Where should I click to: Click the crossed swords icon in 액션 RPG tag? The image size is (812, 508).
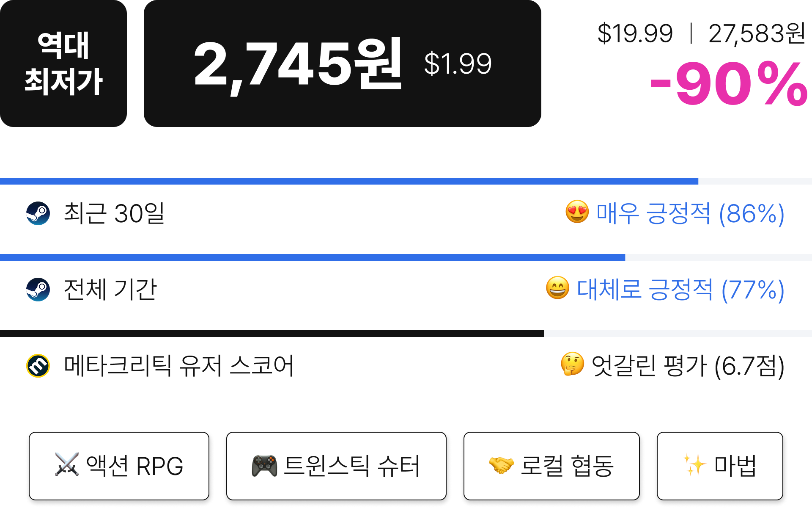67,464
